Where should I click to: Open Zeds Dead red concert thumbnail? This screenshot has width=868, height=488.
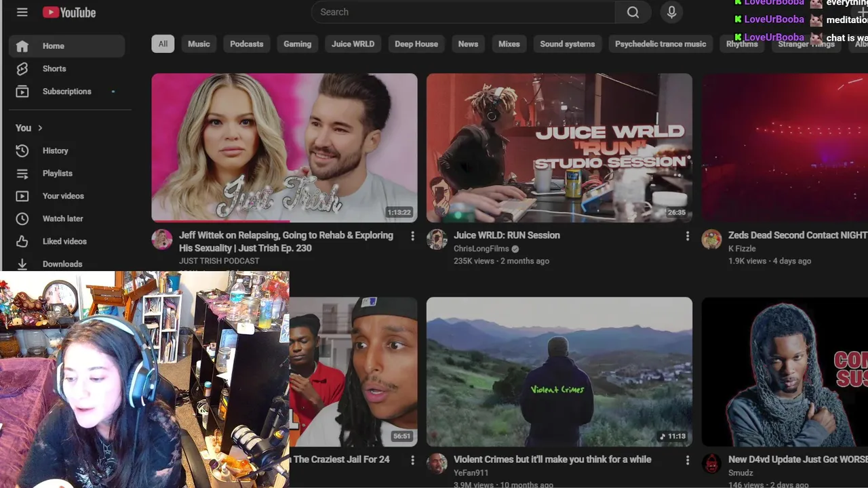(x=785, y=148)
